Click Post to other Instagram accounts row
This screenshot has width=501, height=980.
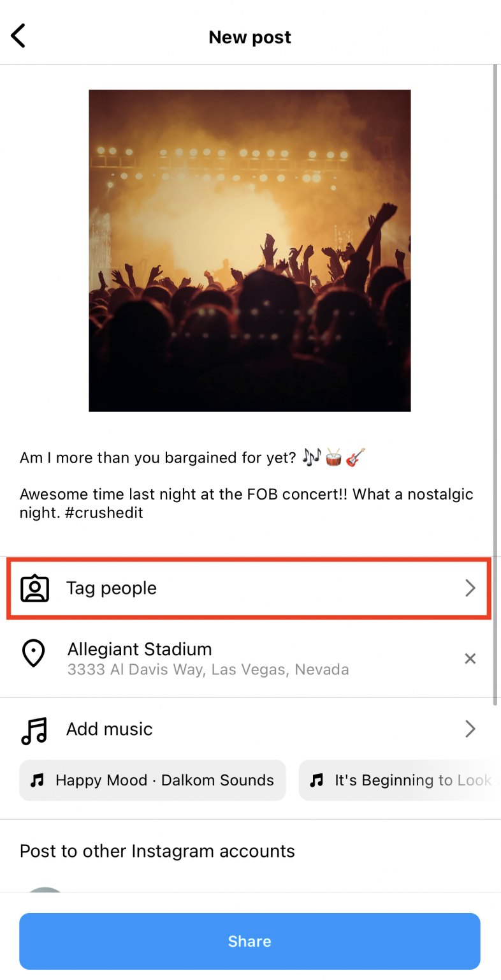[x=157, y=851]
